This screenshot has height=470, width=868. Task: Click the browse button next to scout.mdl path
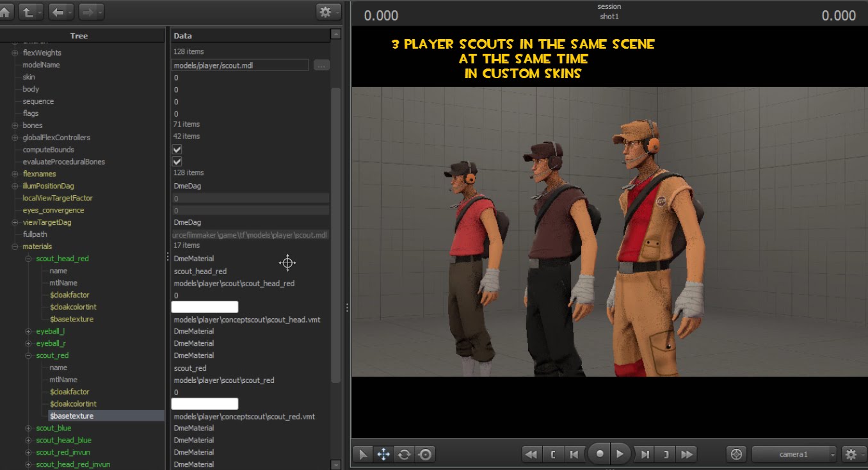coord(321,65)
